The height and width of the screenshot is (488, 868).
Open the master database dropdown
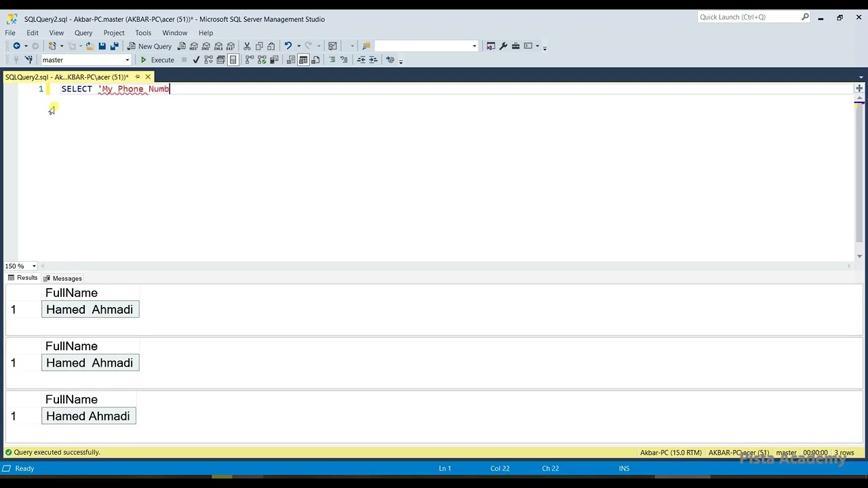[x=127, y=60]
